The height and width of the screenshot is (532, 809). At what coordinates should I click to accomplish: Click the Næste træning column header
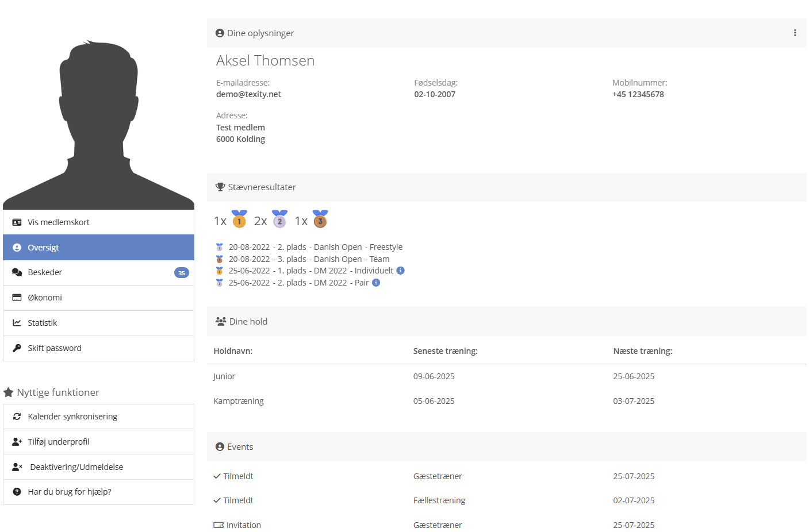(643, 351)
